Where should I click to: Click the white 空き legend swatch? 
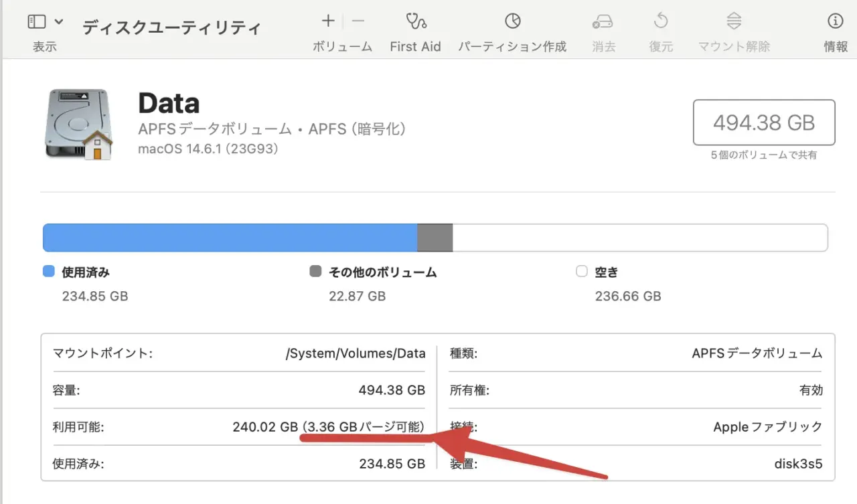point(582,272)
